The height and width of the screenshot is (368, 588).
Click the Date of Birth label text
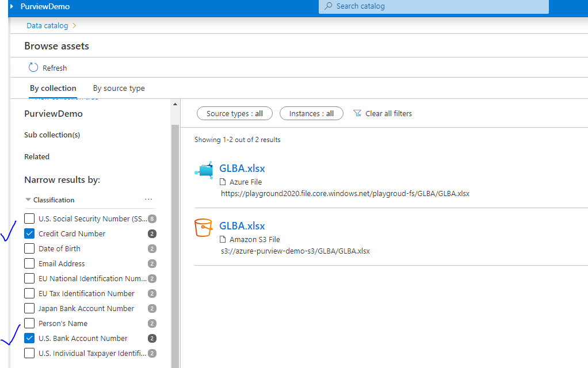[x=59, y=248]
